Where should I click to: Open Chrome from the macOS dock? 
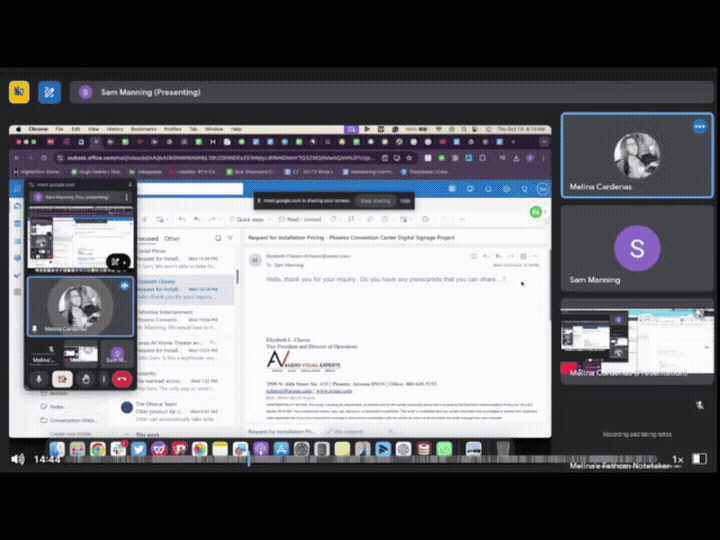tap(97, 449)
